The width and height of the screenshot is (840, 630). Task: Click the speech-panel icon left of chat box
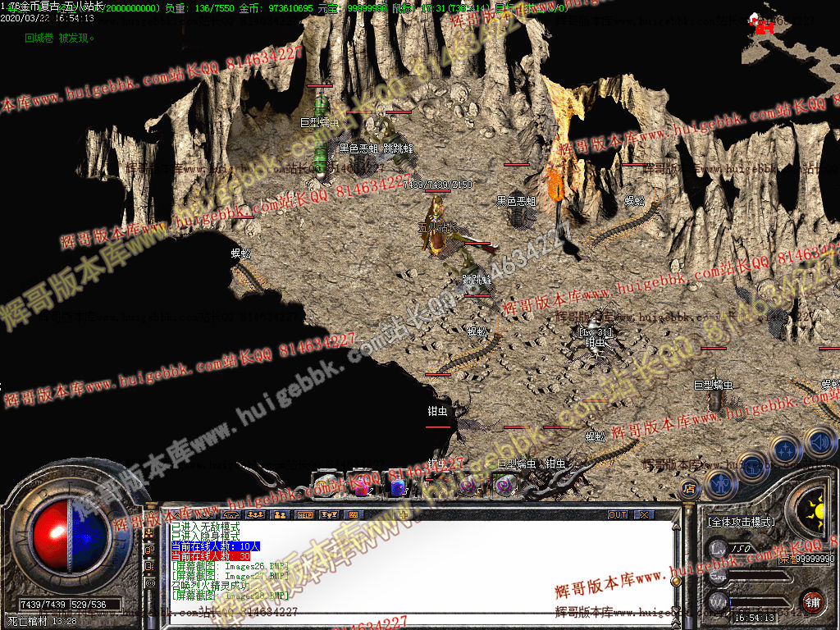point(150,566)
